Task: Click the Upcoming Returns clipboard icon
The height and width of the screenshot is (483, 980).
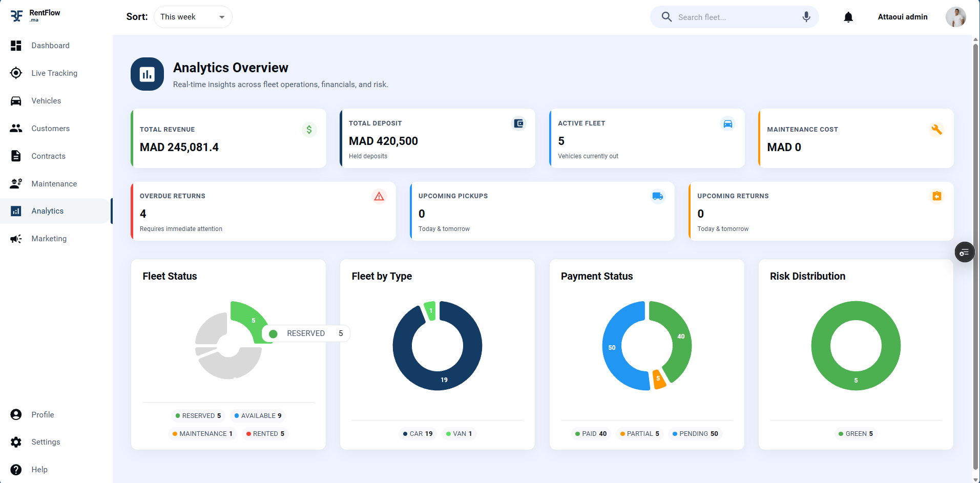Action: 936,196
